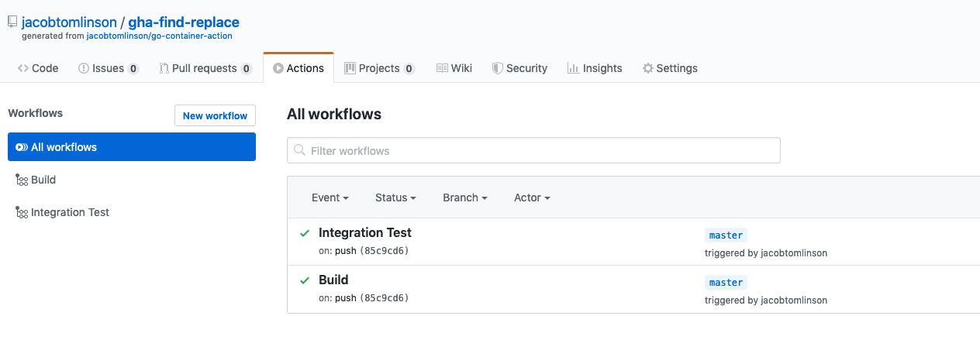Screen dimensions: 980x364
Task: Click the magnifier icon in Filter workflows box
Action: pyautogui.click(x=300, y=151)
